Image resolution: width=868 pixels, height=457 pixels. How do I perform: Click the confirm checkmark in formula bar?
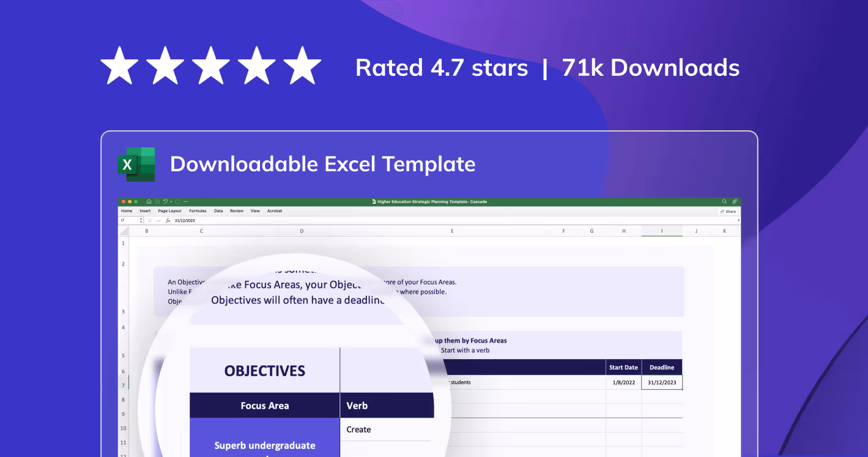[x=158, y=220]
